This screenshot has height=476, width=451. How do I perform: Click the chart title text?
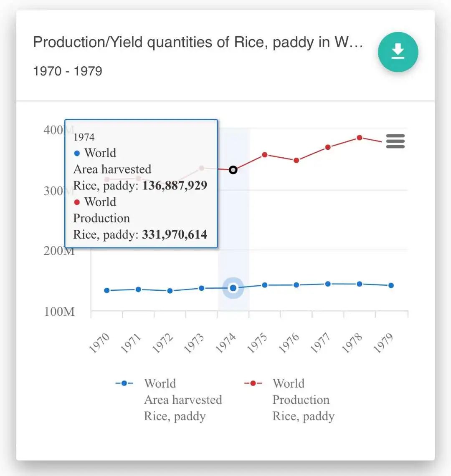point(198,43)
